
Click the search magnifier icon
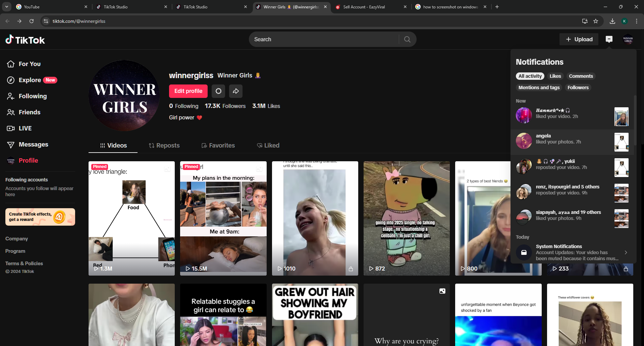point(407,40)
